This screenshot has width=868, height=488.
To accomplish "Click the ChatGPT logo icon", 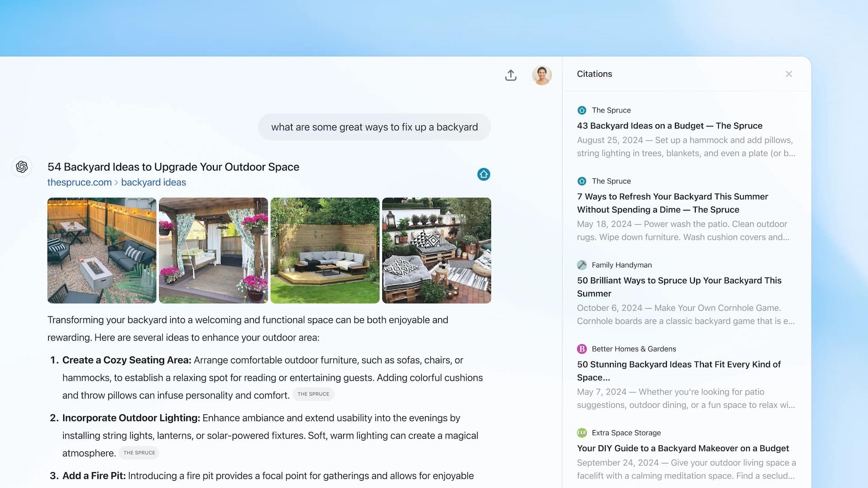I will pos(22,167).
